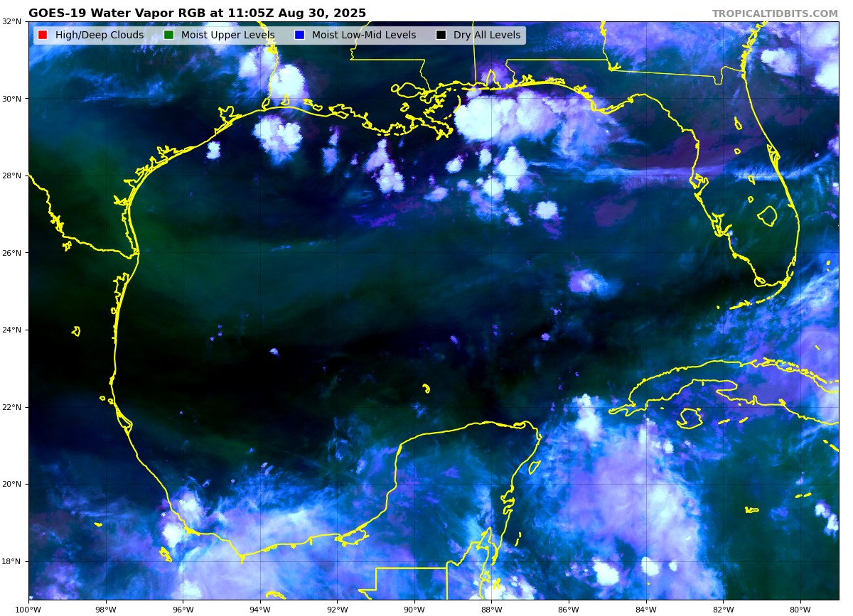Screen dimensions: 853x616
Task: Click the 84°W longitude axis label
Action: (x=646, y=609)
